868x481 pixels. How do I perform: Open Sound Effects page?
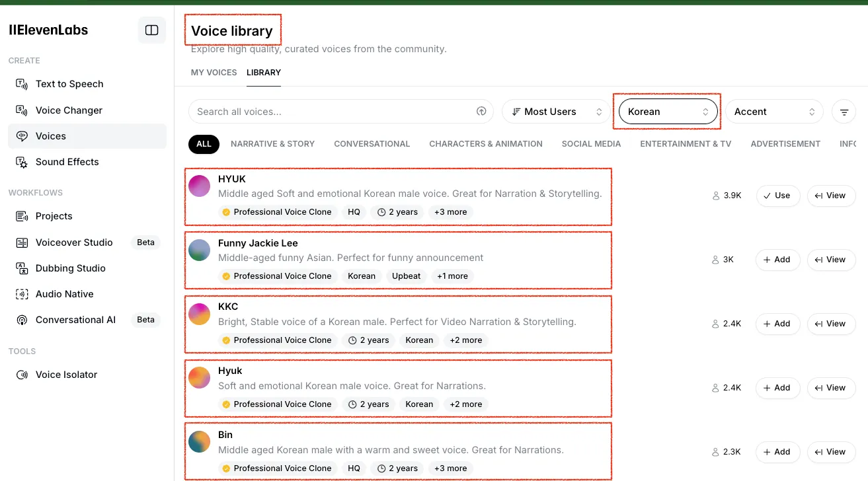click(x=87, y=162)
